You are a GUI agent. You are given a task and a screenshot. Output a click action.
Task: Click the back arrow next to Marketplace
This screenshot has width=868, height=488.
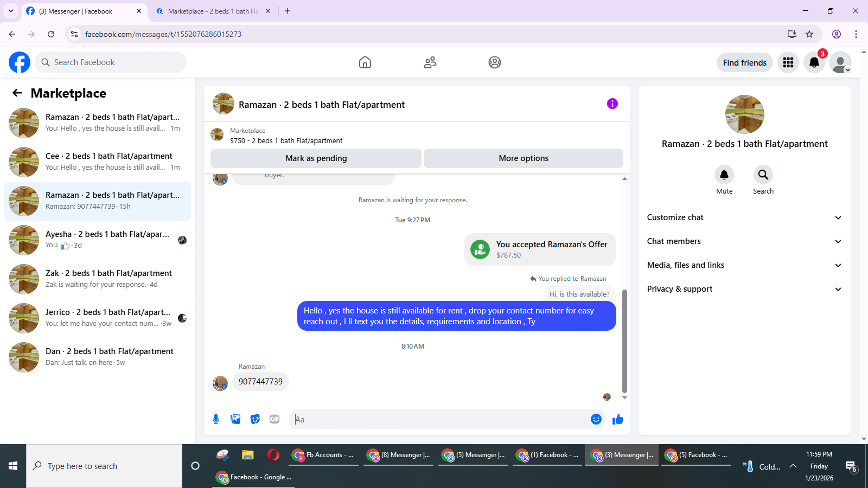(x=17, y=93)
